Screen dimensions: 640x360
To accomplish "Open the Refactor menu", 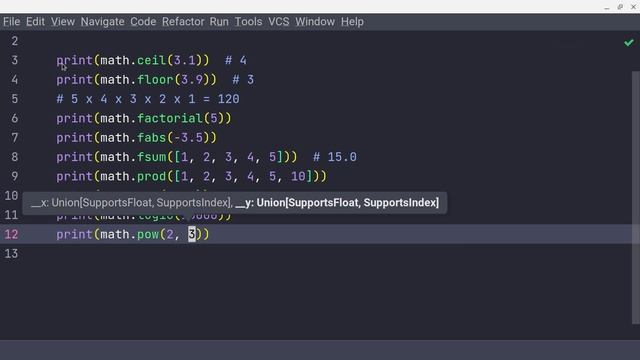I will [x=183, y=22].
